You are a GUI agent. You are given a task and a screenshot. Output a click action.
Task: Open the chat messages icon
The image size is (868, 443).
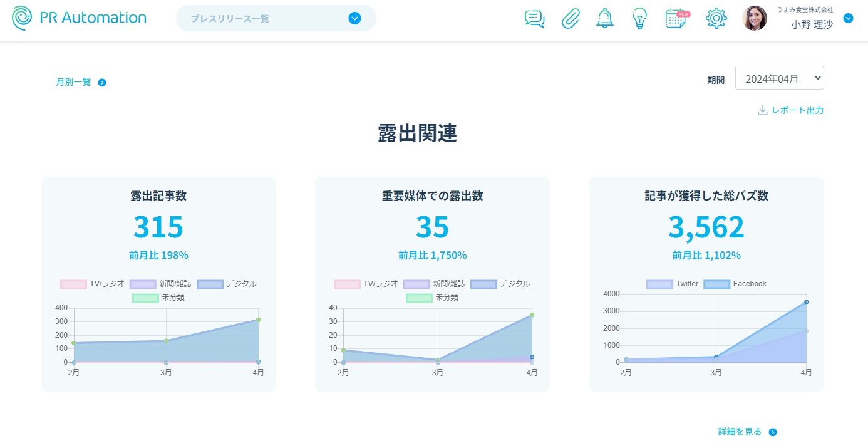coord(534,19)
